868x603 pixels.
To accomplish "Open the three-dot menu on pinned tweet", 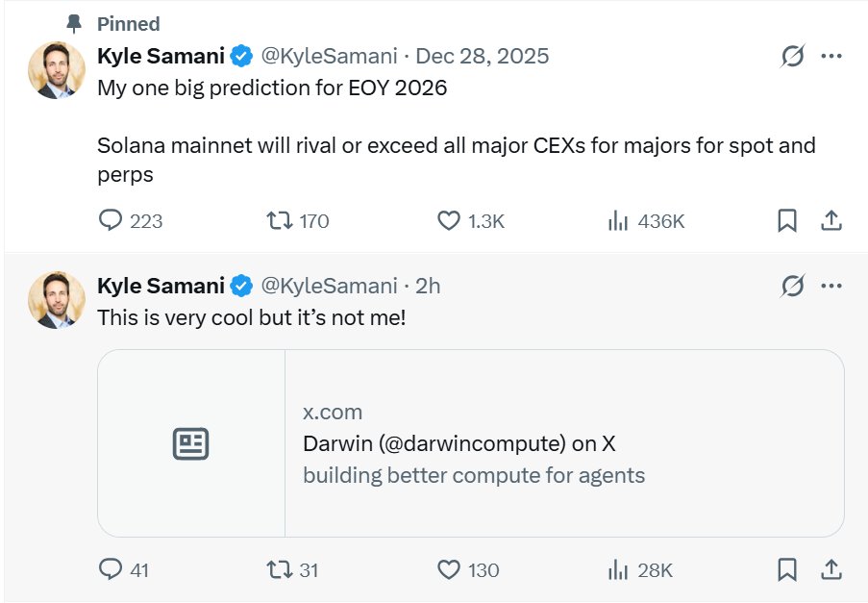I will 831,56.
